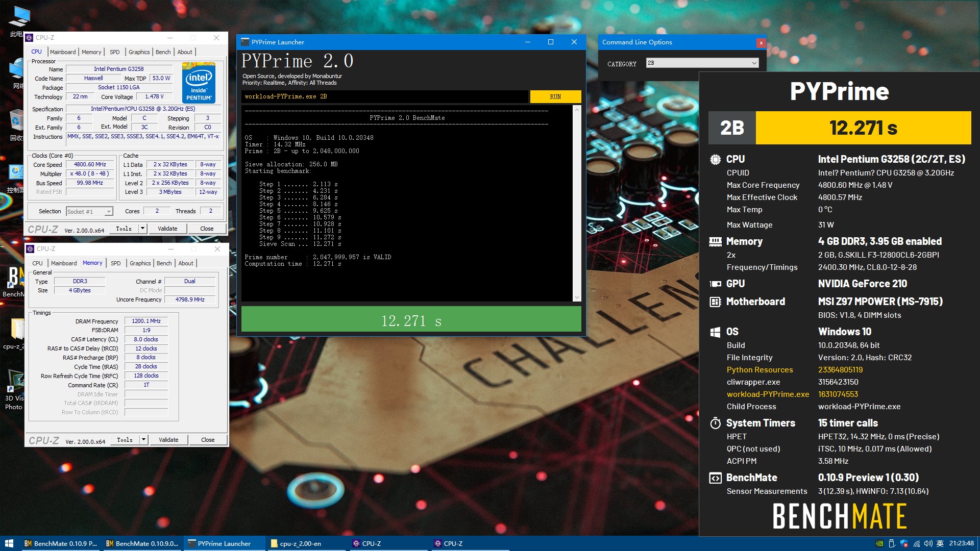Click the 4800.60 MHz Core Speed value
Viewport: 980px width, 551px height.
coord(90,165)
